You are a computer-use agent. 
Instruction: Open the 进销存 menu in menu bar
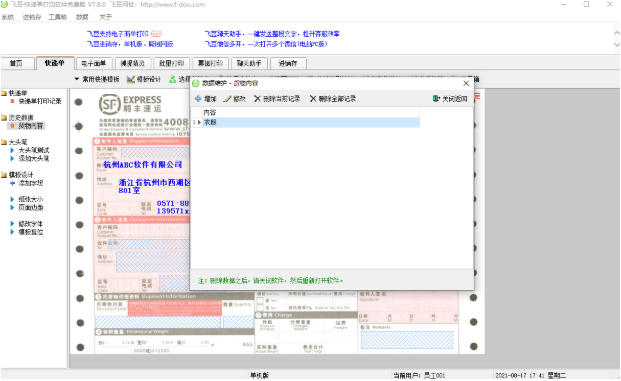tap(32, 17)
